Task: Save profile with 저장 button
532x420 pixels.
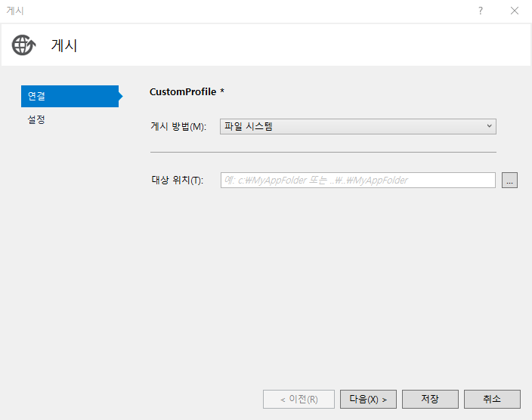Action: click(x=430, y=399)
